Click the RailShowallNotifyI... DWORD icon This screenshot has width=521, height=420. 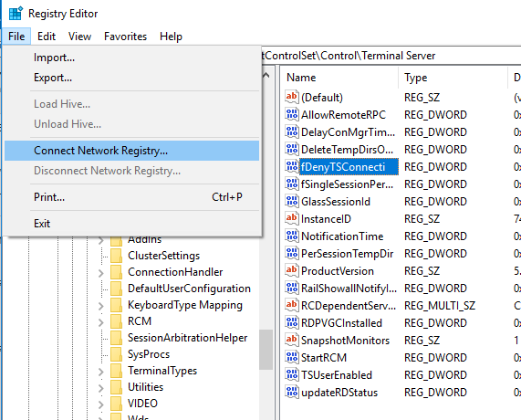point(292,288)
